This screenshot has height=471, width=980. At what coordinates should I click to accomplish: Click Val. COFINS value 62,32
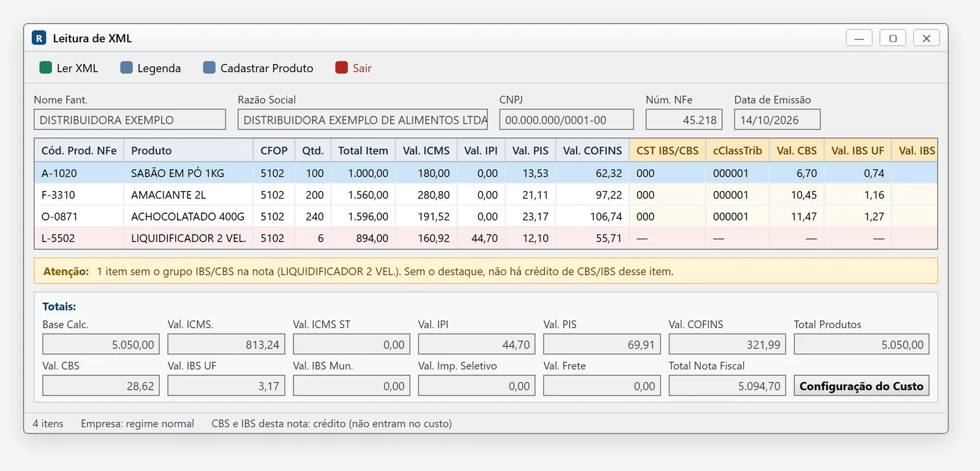609,173
